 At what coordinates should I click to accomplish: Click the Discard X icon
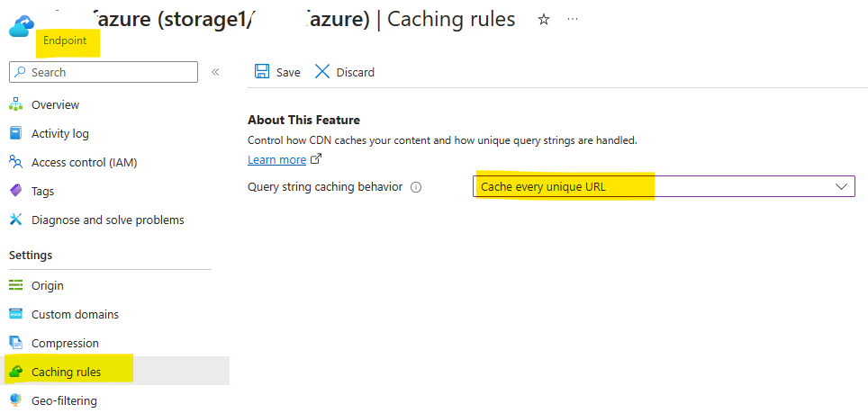(322, 72)
